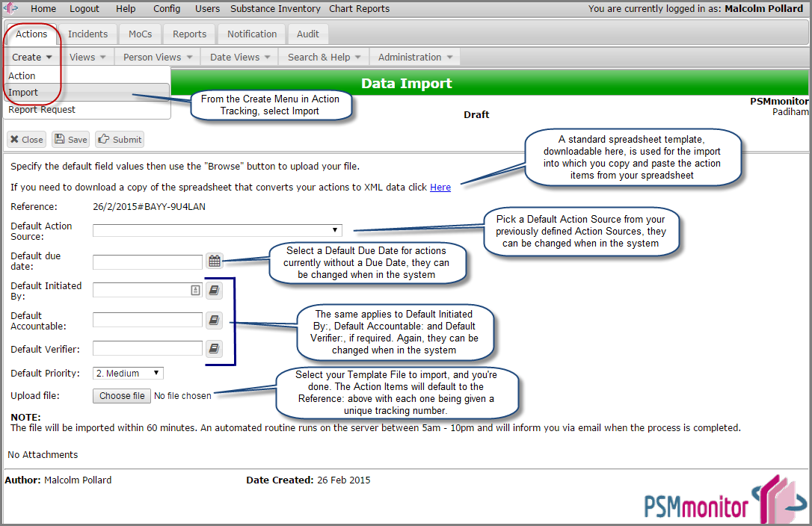This screenshot has height=526, width=812.
Task: Open address book for Default Verifier
Action: (x=214, y=348)
